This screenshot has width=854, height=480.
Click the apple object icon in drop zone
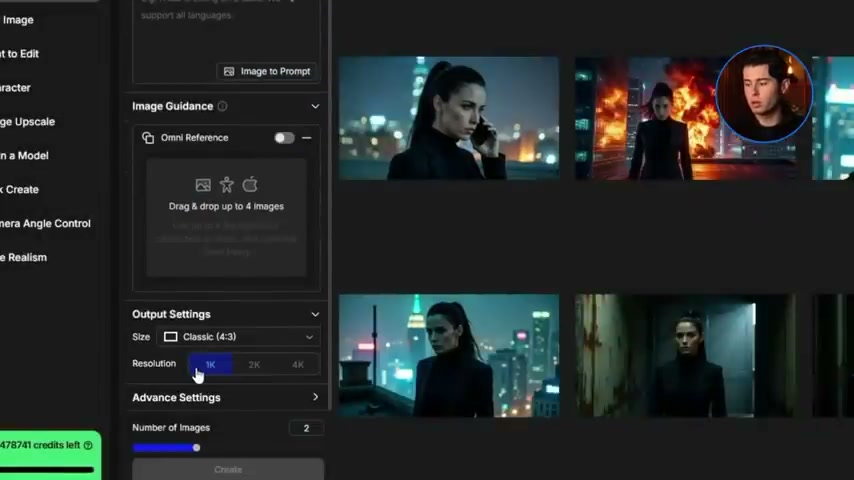(250, 185)
